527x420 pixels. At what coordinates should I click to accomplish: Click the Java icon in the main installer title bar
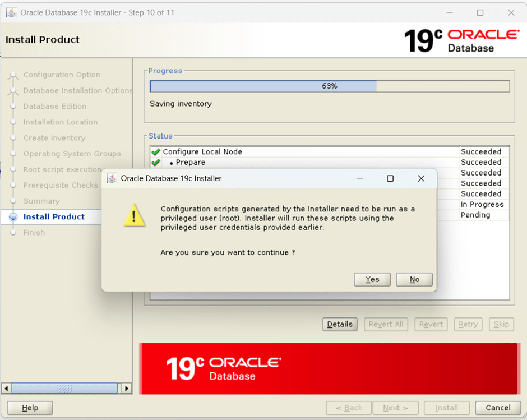(11, 12)
